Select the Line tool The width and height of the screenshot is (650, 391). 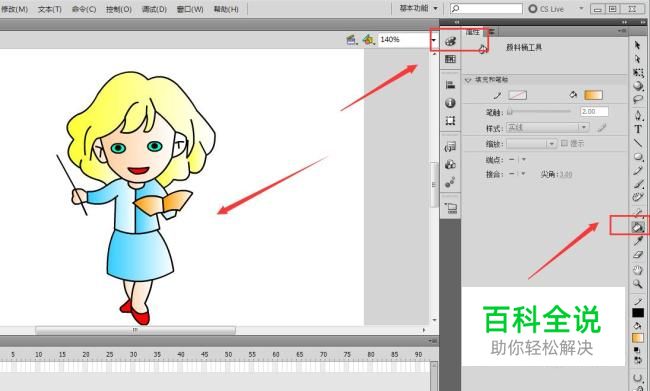pyautogui.click(x=638, y=143)
